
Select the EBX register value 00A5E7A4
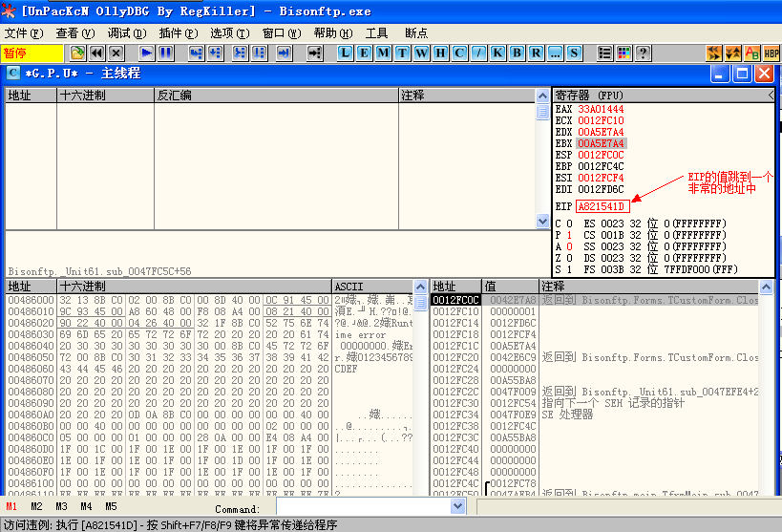pos(601,143)
